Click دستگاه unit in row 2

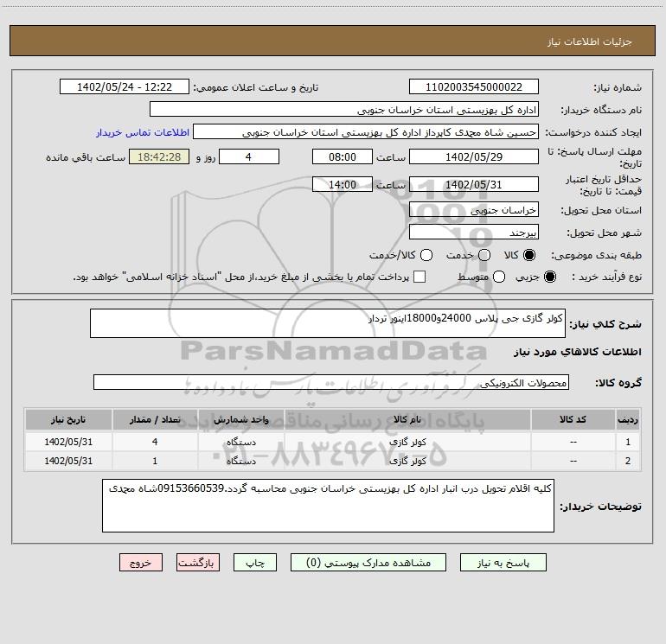point(241,461)
